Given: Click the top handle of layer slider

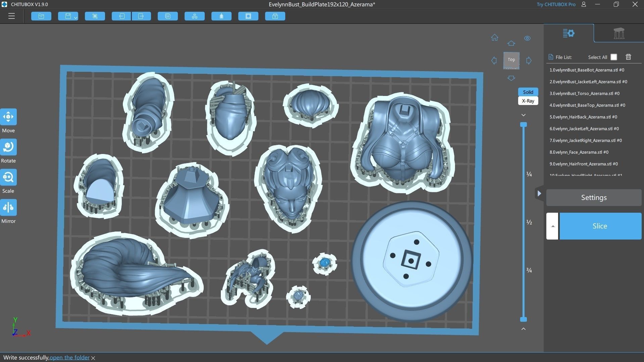Looking at the screenshot, I should (524, 125).
